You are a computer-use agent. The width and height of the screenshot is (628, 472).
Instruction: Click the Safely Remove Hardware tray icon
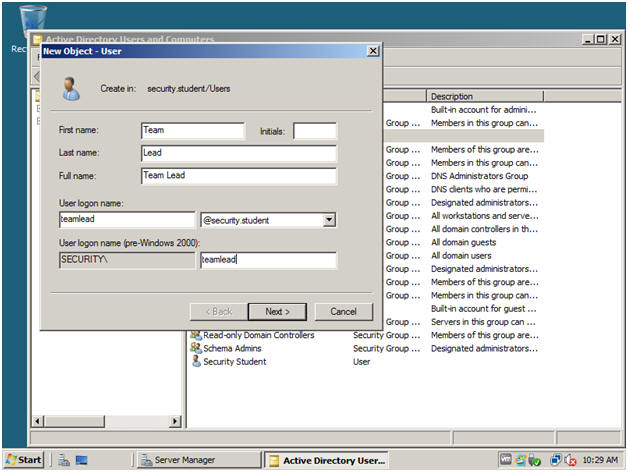point(534,460)
